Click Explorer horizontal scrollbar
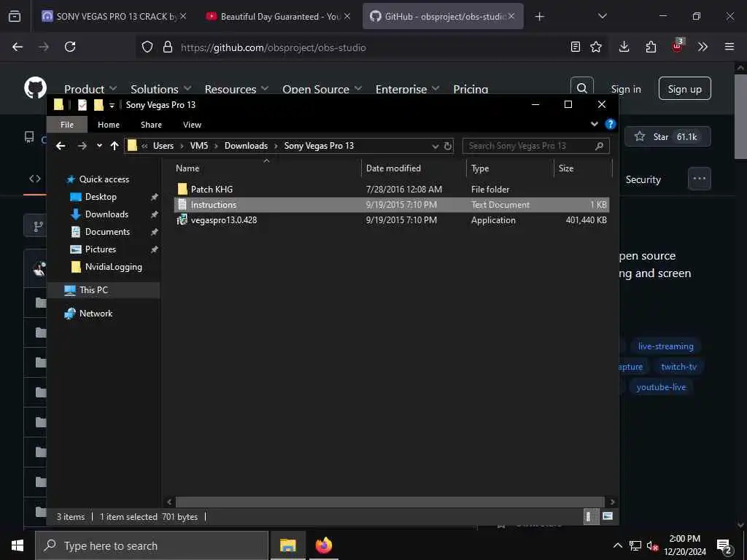Viewport: 747px width, 560px height. (390, 502)
